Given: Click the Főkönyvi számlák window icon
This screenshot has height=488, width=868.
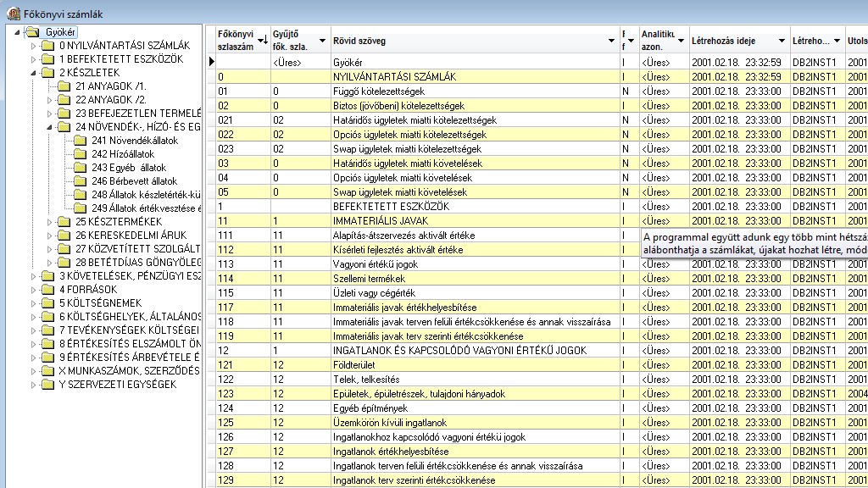Looking at the screenshot, I should point(14,14).
